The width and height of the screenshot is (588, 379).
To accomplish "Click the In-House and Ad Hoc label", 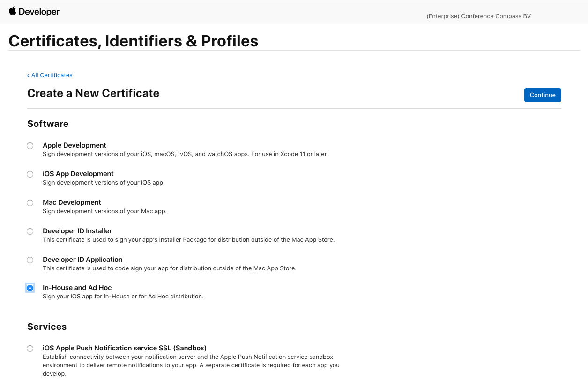I will click(77, 287).
